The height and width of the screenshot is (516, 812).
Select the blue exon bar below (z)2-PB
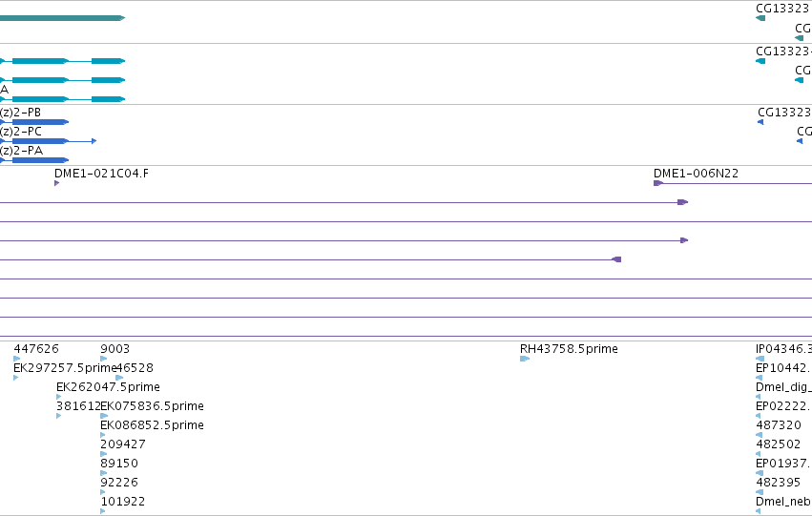[x=40, y=122]
